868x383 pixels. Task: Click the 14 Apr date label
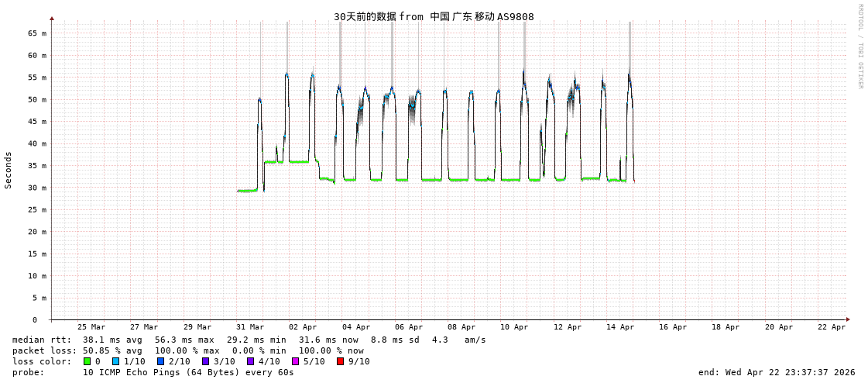(620, 327)
